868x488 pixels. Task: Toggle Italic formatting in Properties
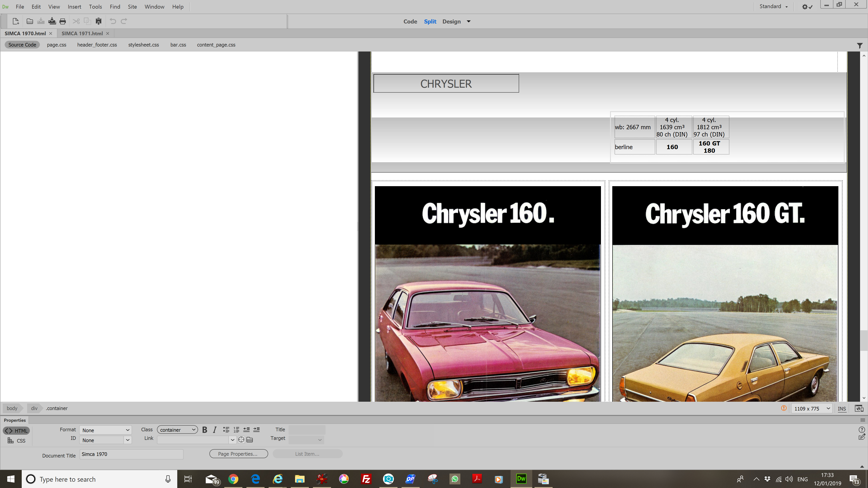[x=215, y=430]
